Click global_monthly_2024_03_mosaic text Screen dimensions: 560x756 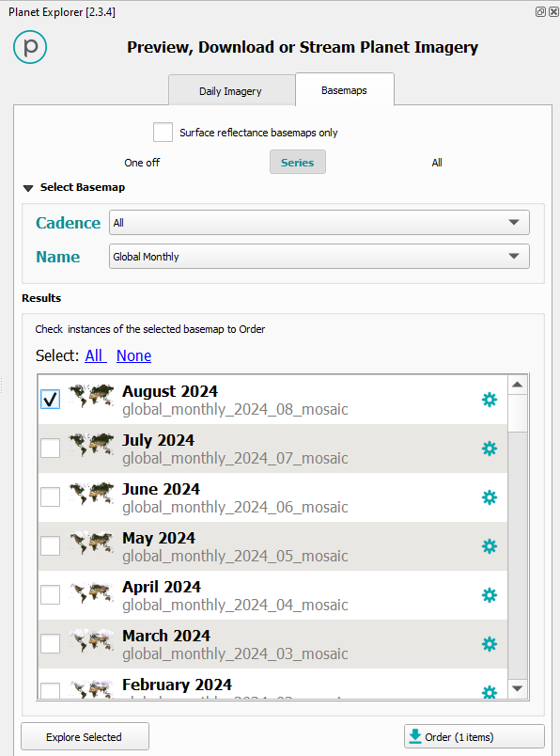tap(235, 654)
